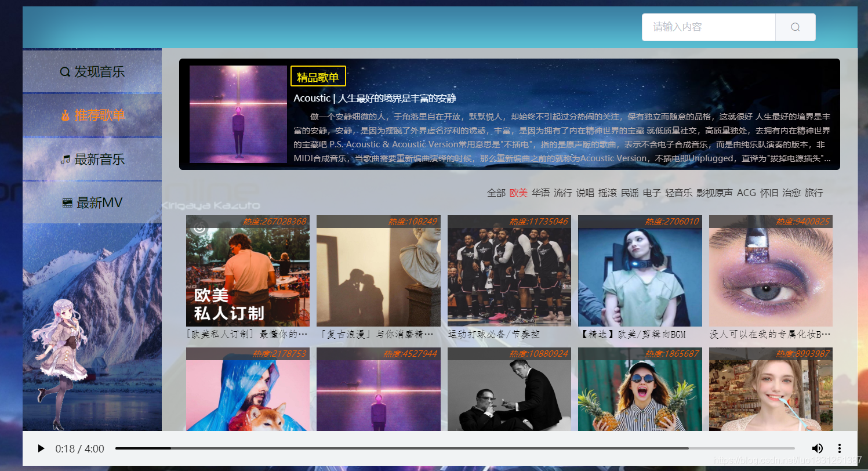The height and width of the screenshot is (471, 868).
Task: Click the search input field
Action: pyautogui.click(x=709, y=27)
